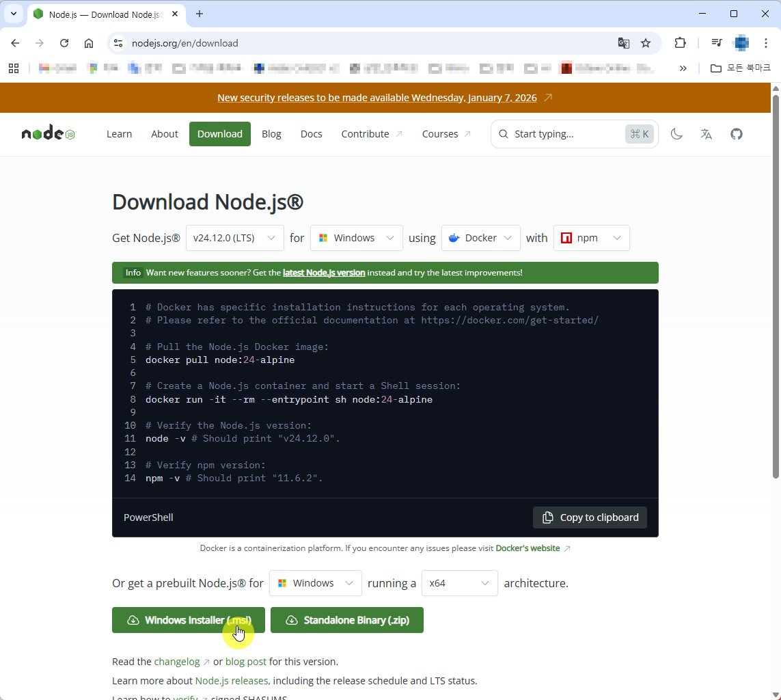
Task: Open the Blog page
Action: pyautogui.click(x=271, y=134)
